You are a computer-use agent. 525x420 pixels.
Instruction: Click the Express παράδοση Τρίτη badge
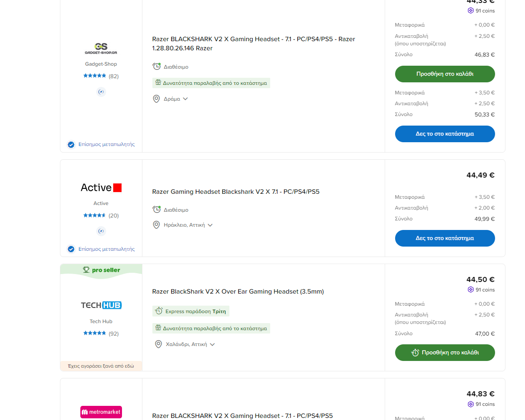tap(191, 311)
